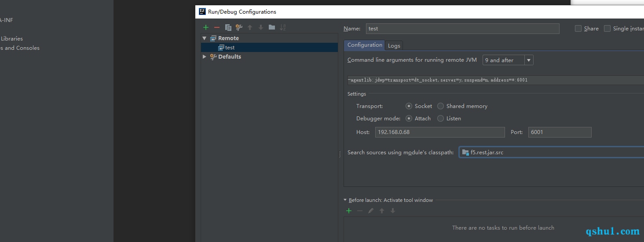Move configuration down with the toolbar arrow
This screenshot has width=644, height=242.
(x=261, y=27)
